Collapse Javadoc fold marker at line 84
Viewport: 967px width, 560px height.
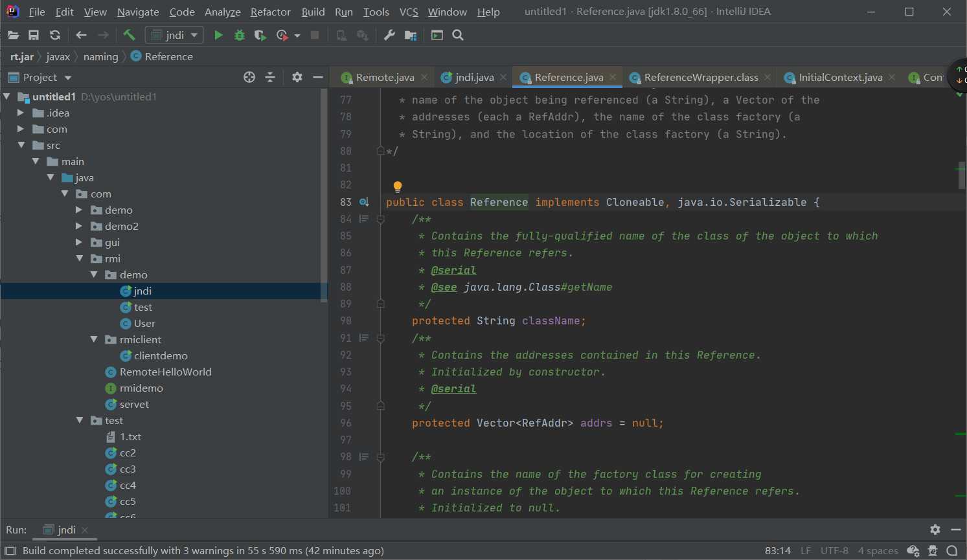(381, 219)
